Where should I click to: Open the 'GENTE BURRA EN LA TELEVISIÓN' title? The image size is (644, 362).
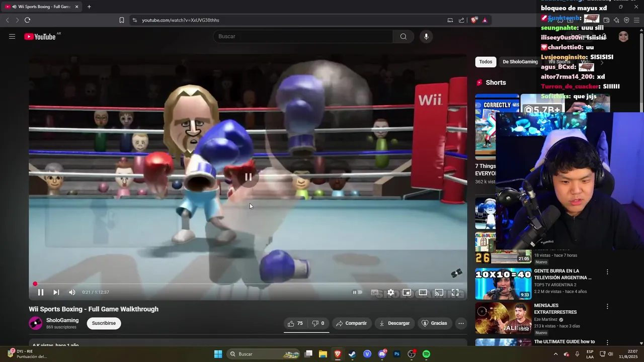pos(562,274)
